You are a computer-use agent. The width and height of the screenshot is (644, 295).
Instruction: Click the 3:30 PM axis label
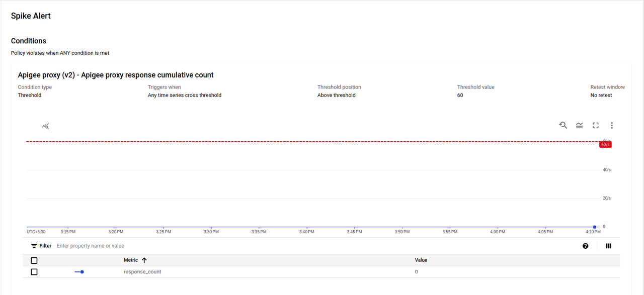pos(211,232)
